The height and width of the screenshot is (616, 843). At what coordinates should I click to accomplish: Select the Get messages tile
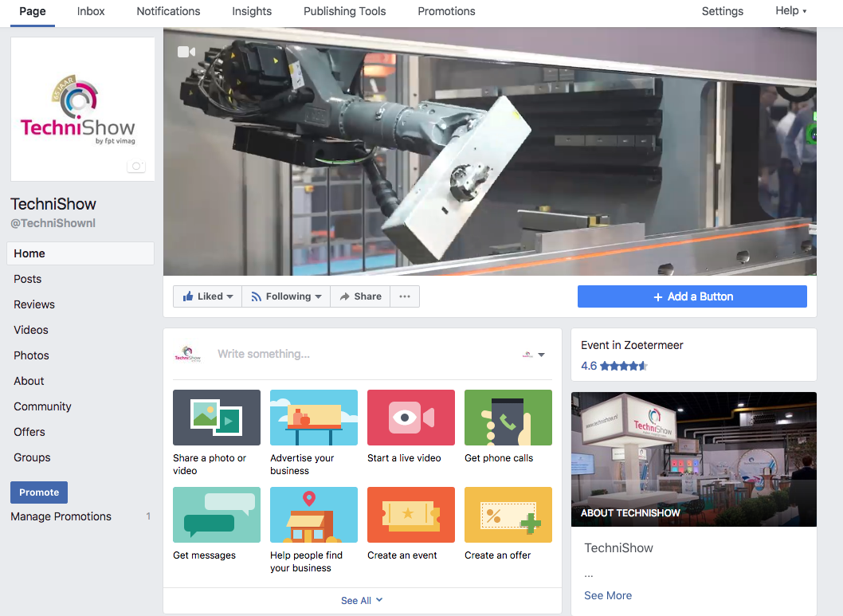coord(216,515)
